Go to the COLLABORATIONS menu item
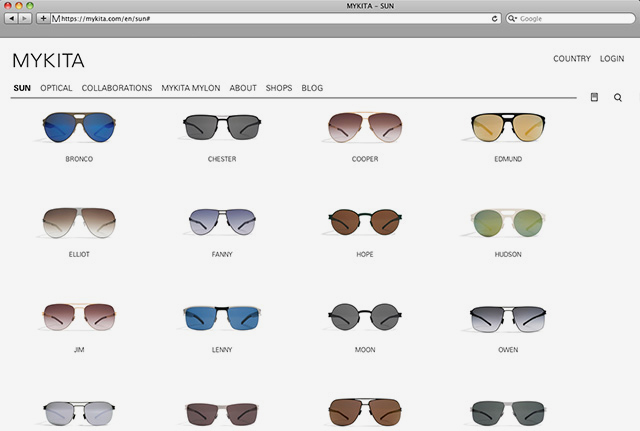Image resolution: width=640 pixels, height=431 pixels. (x=117, y=88)
